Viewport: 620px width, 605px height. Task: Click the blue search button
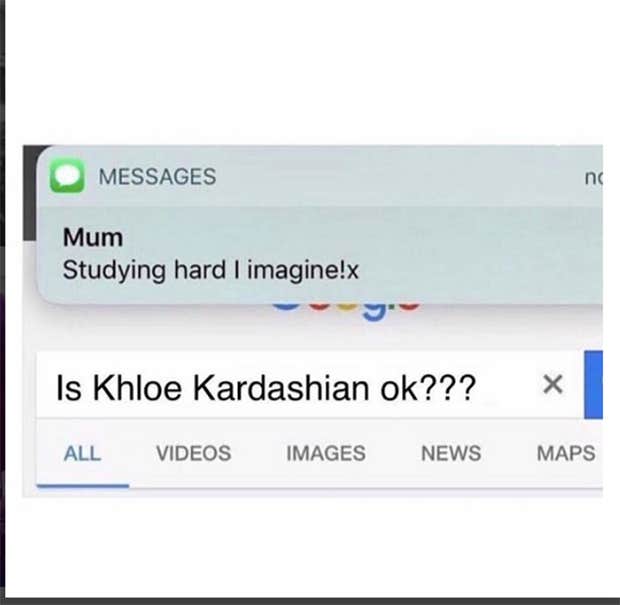594,384
